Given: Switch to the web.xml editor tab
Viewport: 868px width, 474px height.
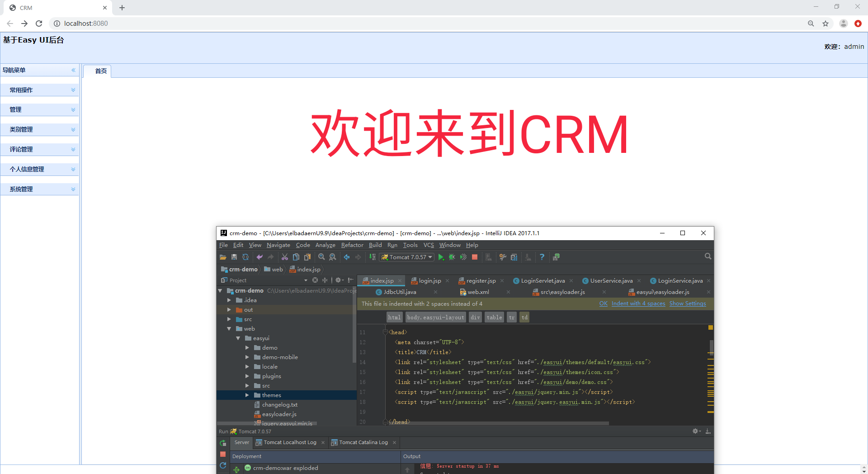Looking at the screenshot, I should (x=478, y=292).
